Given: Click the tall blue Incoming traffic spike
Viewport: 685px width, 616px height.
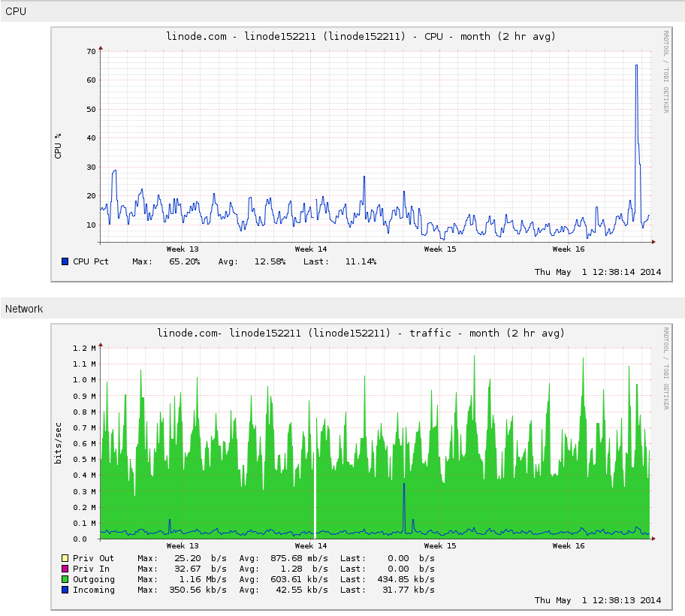Looking at the screenshot, I should 404,485.
